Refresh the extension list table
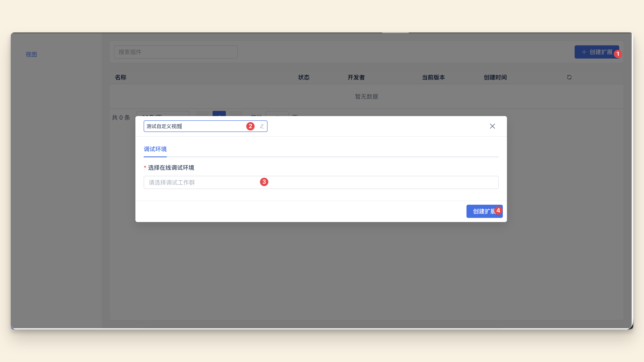The image size is (644, 362). click(569, 77)
